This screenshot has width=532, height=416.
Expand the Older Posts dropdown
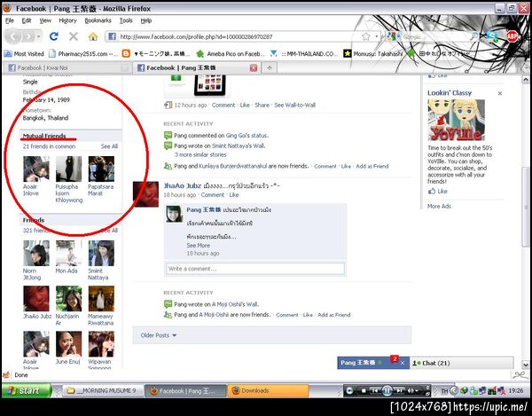pyautogui.click(x=159, y=335)
